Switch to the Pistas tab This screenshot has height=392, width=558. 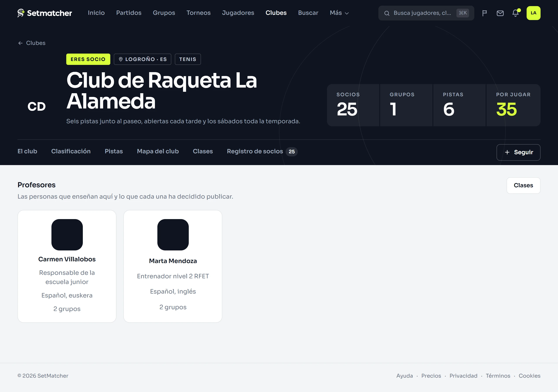coord(114,151)
